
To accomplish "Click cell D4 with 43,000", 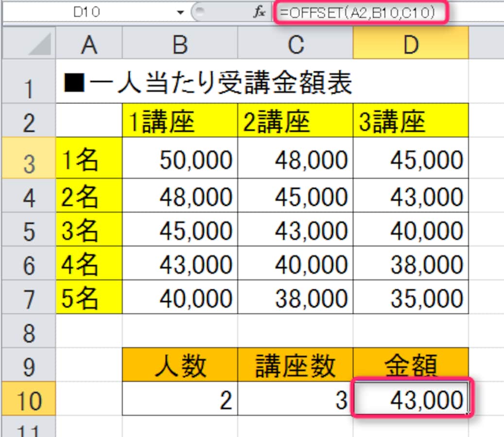I will (411, 195).
